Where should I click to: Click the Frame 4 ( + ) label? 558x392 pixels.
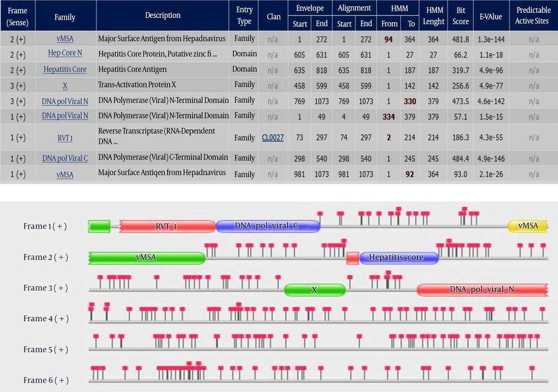[46, 318]
